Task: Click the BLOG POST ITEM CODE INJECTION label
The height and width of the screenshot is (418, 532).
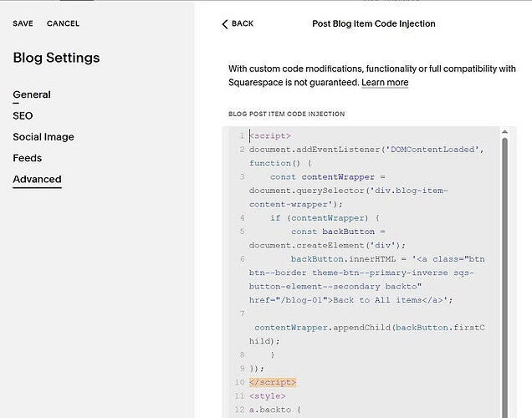Action: 287,114
